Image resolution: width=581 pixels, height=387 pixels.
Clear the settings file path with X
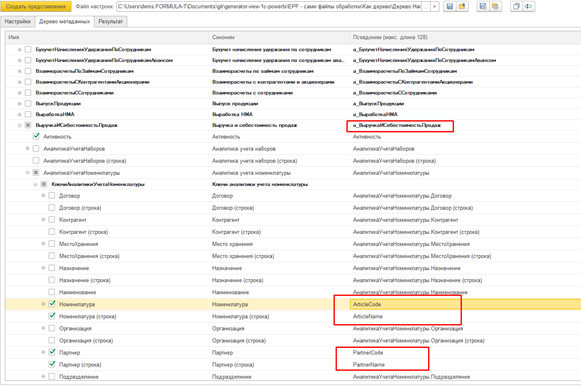point(435,6)
